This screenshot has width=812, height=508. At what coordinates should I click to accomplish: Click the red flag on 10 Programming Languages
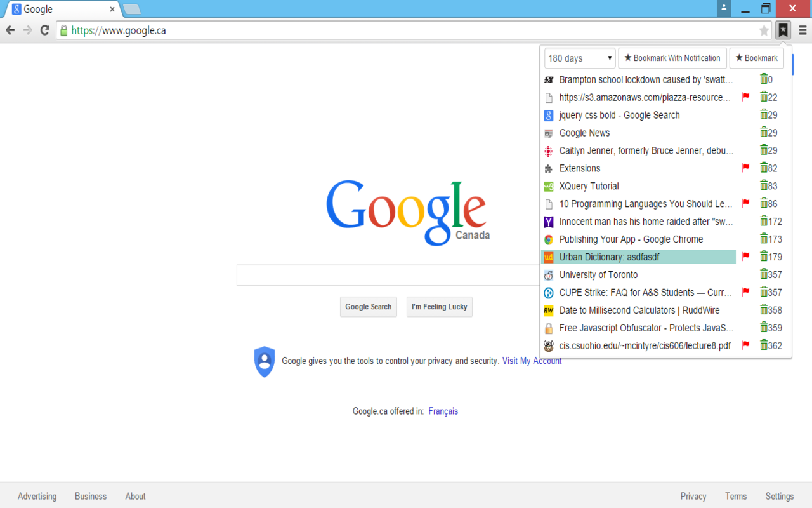746,204
